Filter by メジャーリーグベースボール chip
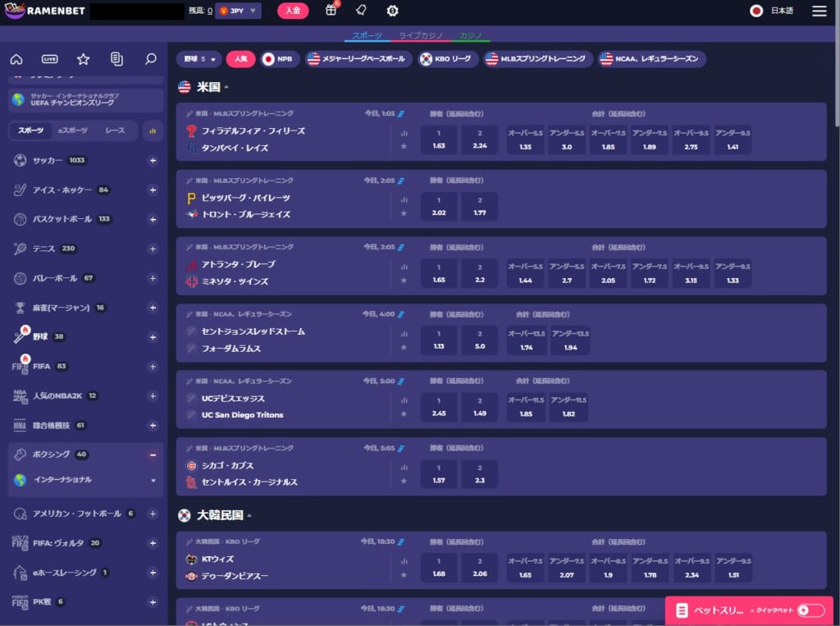This screenshot has height=626, width=840. click(x=358, y=59)
